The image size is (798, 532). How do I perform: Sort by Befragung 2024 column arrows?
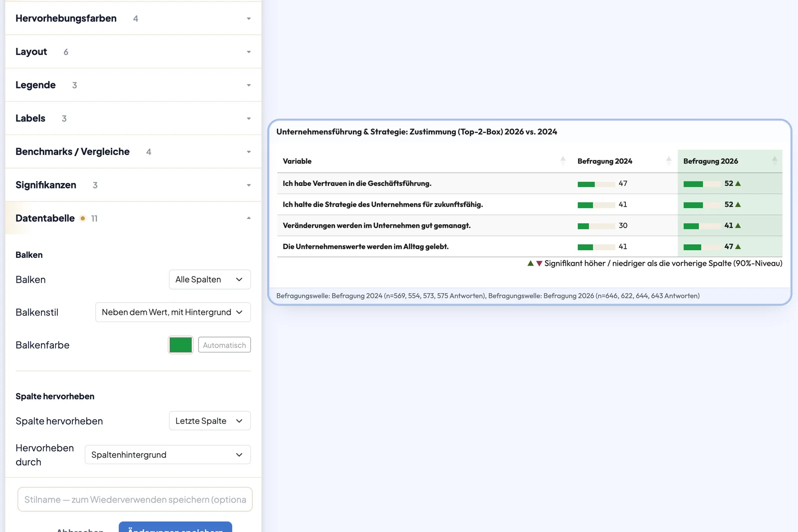669,161
